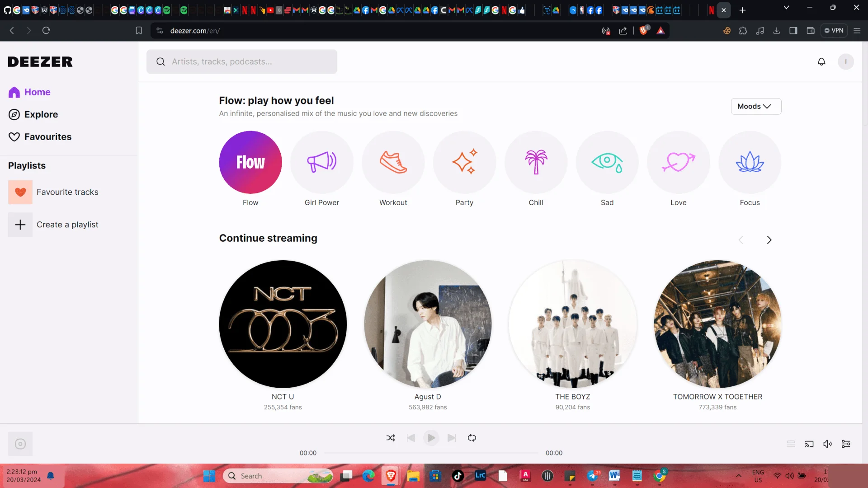Viewport: 868px width, 488px height.
Task: Open THE BOYZ artist thumbnail
Action: [x=573, y=324]
